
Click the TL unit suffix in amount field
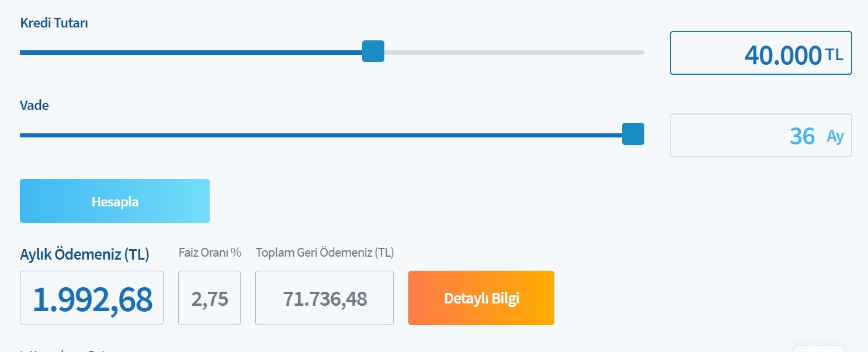(834, 55)
